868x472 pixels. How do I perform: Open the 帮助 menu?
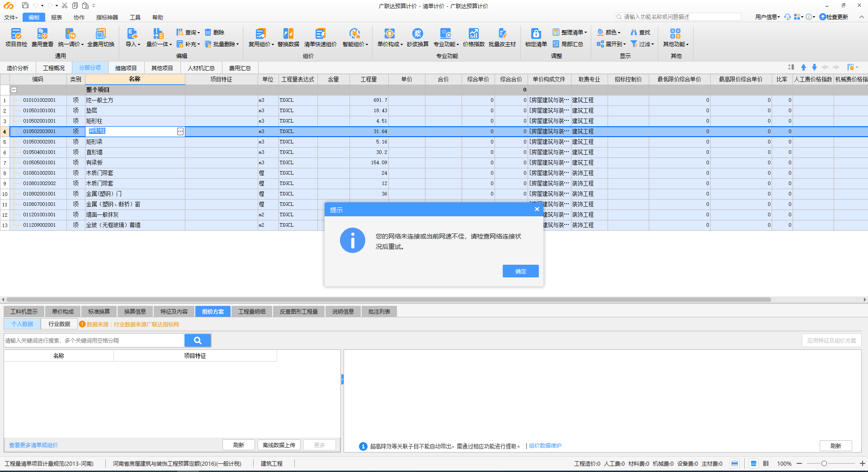tap(158, 17)
